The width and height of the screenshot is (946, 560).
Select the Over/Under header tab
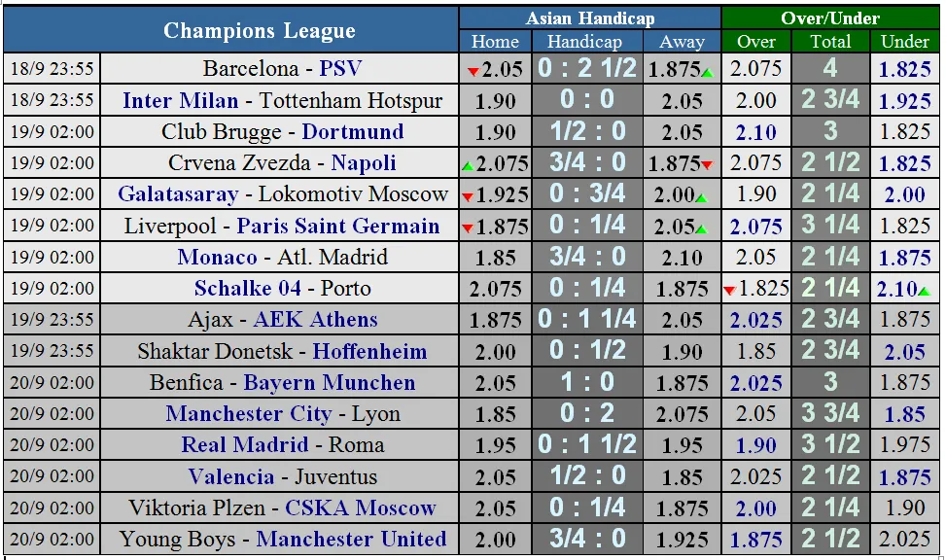tap(830, 18)
